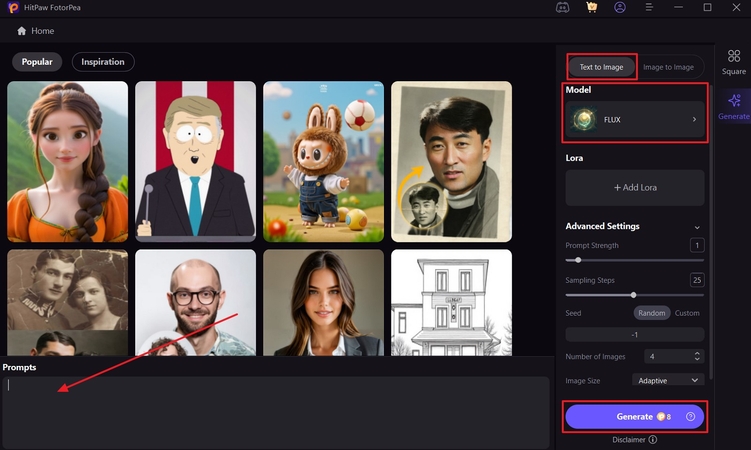Adjust the Sampling Steps slider handle

(633, 295)
